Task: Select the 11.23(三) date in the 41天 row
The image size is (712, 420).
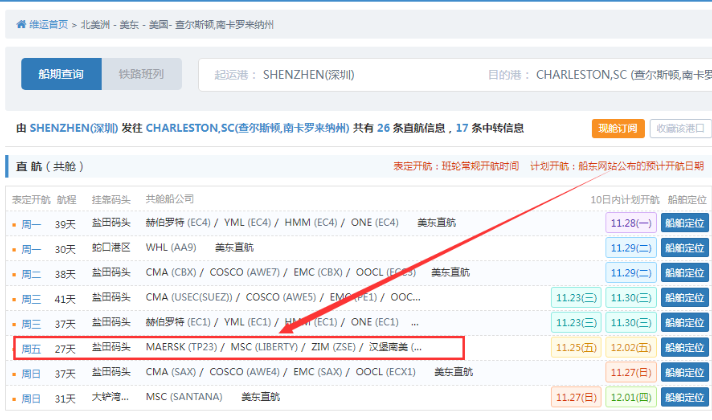Action: [x=576, y=298]
